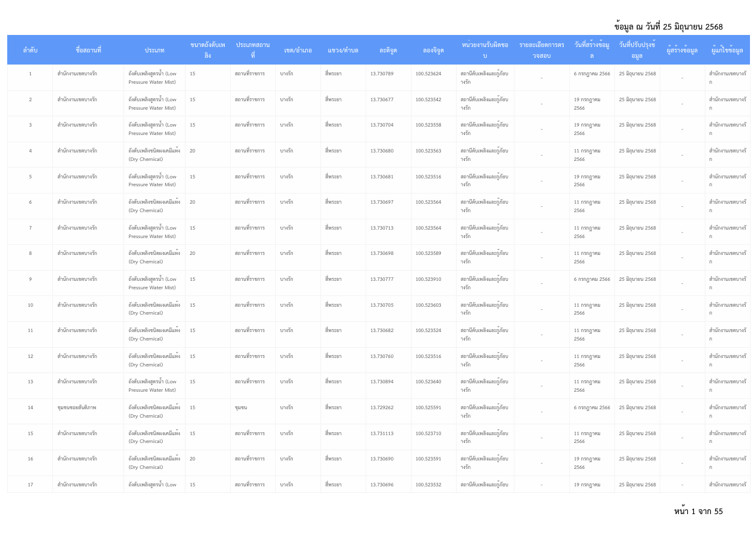Screen dimensions: 756x537
Task: Select longitude value 100.523542
Action: 428,99
